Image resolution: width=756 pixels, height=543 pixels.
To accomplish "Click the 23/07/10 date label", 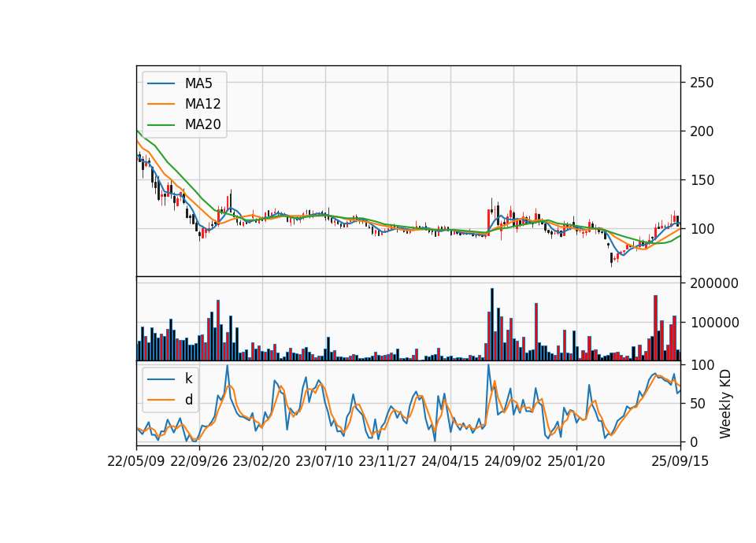I will tap(324, 461).
